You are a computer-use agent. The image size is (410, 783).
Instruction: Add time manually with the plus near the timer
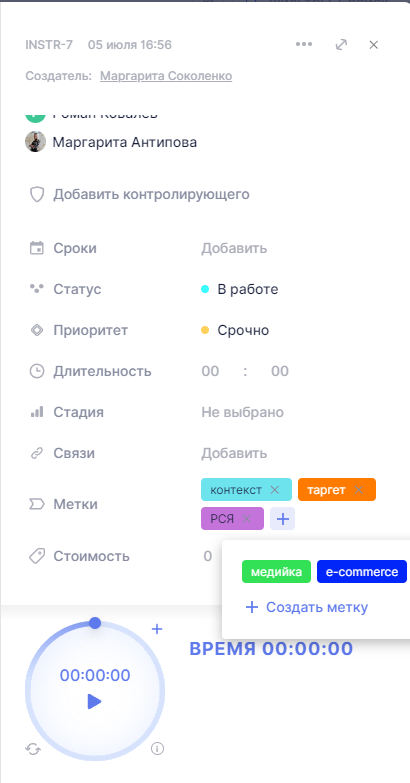157,629
